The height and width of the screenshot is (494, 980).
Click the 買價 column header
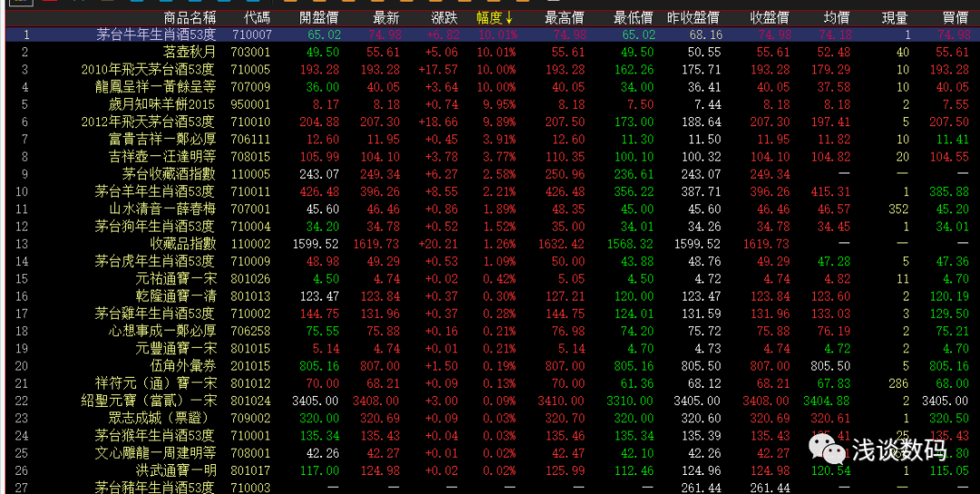pos(955,17)
